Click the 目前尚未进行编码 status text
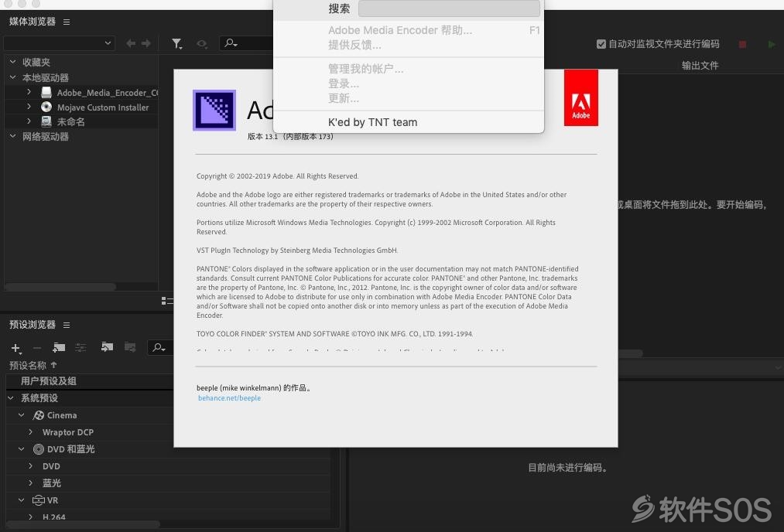 coord(567,468)
